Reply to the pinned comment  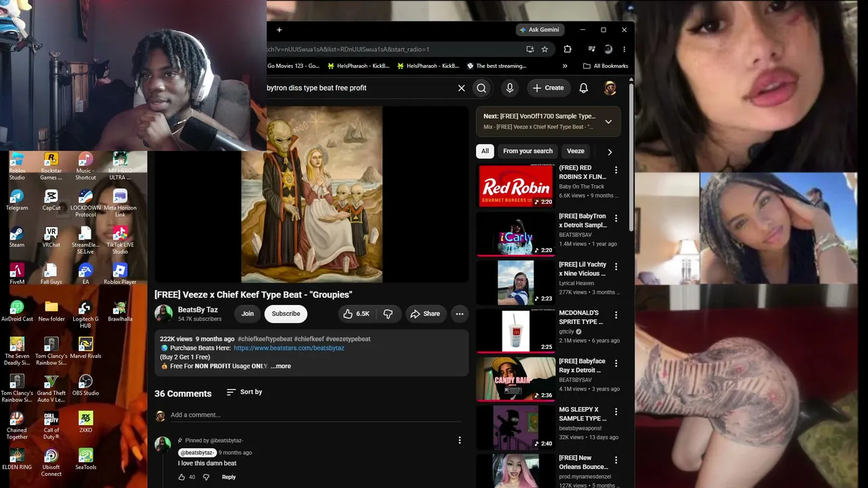click(x=229, y=477)
